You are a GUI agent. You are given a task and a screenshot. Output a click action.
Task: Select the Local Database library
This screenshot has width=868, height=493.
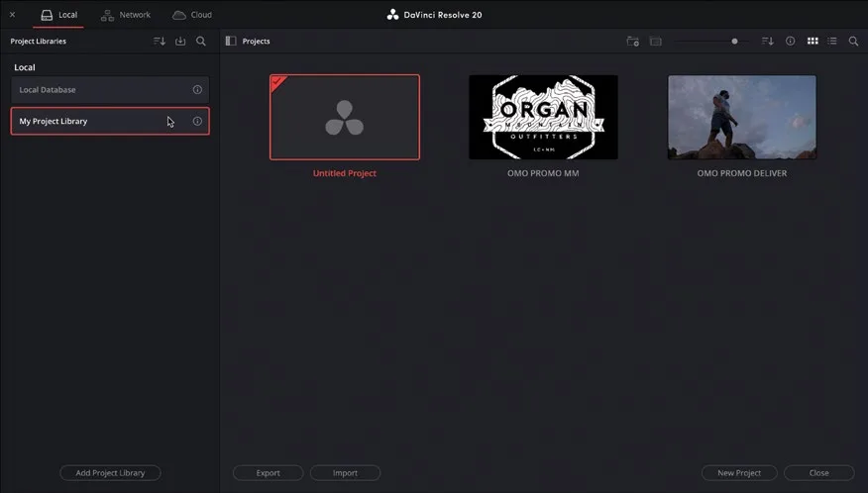click(110, 90)
